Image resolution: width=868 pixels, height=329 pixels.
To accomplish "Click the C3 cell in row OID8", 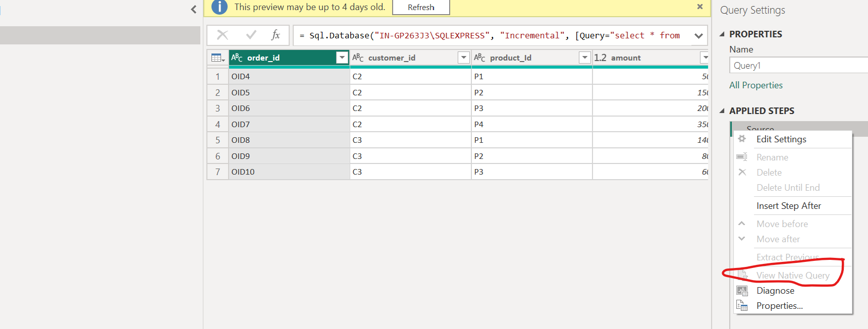I will [410, 140].
